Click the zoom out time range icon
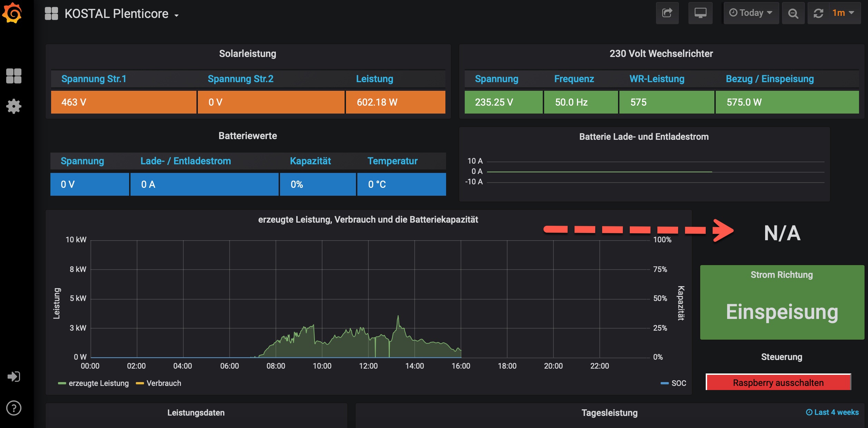Image resolution: width=868 pixels, height=428 pixels. 793,13
